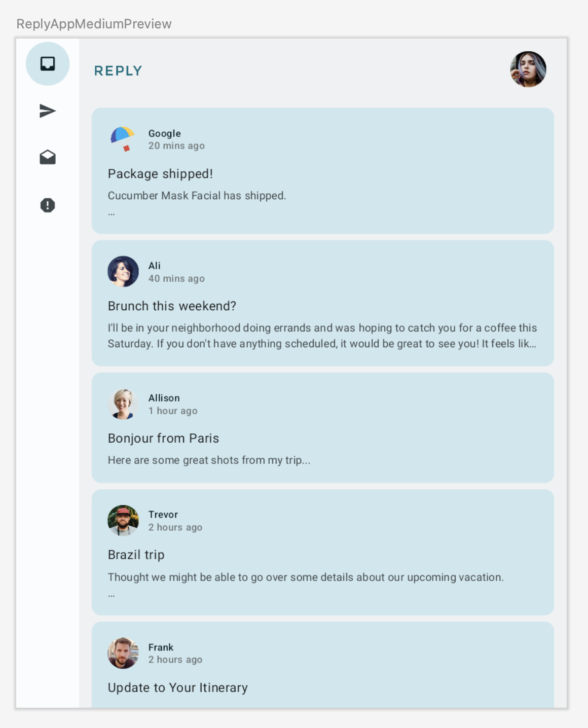This screenshot has height=728, width=588.
Task: Open the "Brunch this weekend?" email
Action: pos(172,306)
